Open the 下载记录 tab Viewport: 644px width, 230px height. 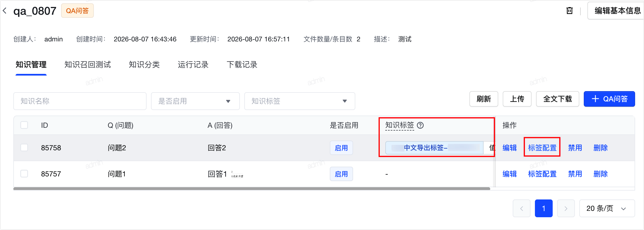click(242, 65)
